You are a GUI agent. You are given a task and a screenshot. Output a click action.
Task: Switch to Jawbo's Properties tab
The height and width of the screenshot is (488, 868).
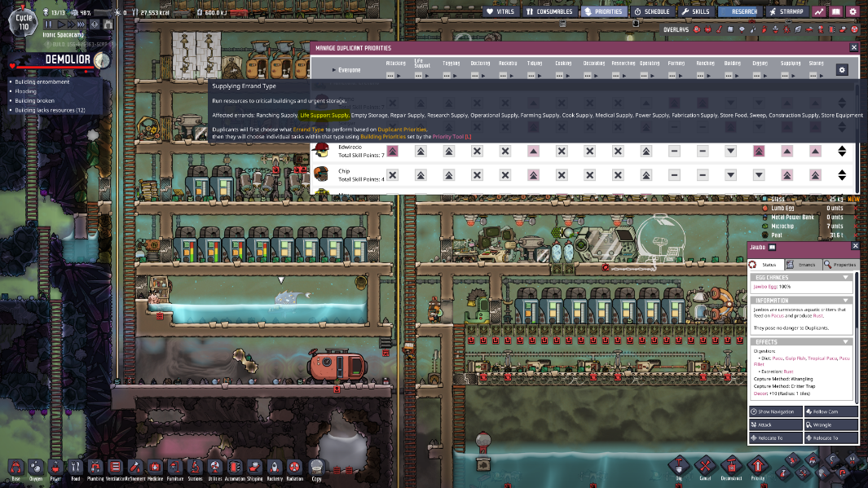point(839,265)
